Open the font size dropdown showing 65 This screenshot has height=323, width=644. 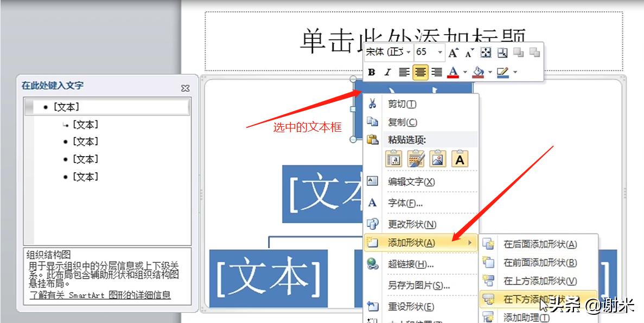pyautogui.click(x=440, y=52)
